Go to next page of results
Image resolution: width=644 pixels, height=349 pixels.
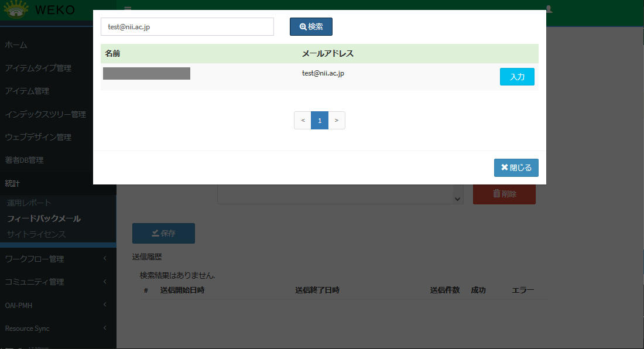[336, 120]
